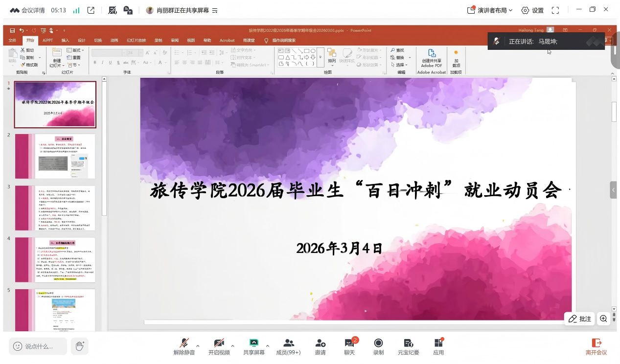
Task: Turn on the camera (开启视频)
Action: point(219,346)
